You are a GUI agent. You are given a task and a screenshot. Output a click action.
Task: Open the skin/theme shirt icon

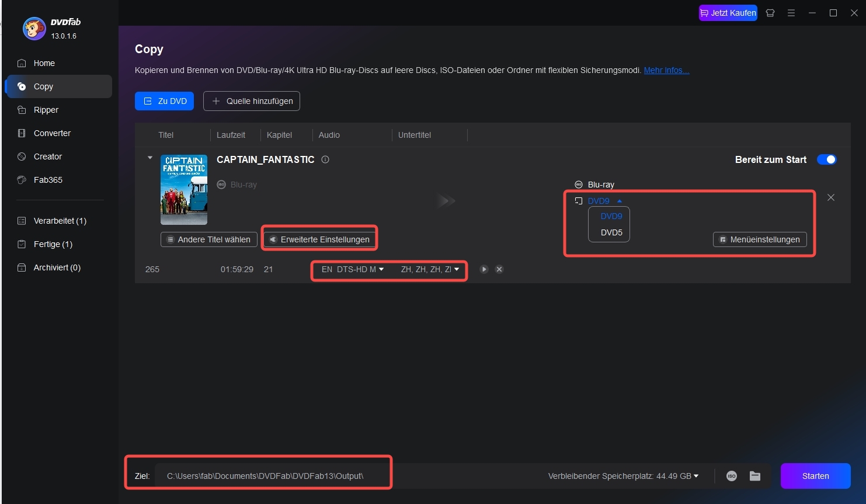point(770,13)
